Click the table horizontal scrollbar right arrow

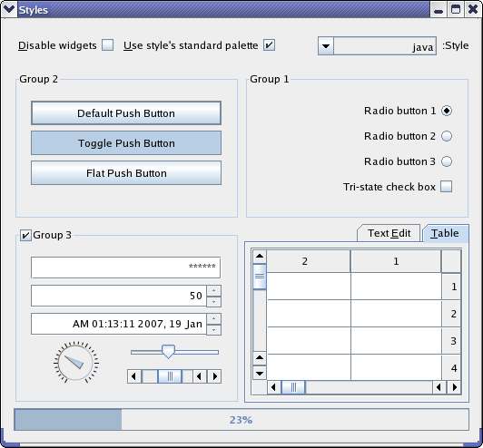454,387
